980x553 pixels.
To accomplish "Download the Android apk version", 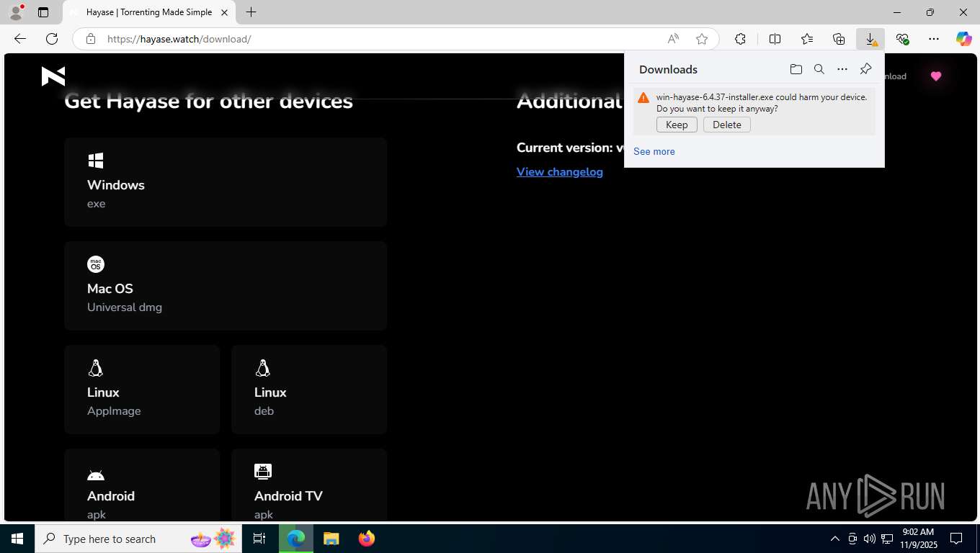I will click(142, 485).
